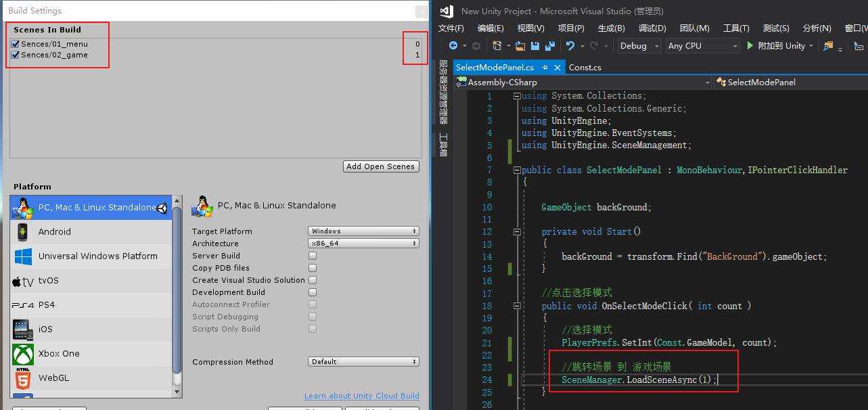Screen dimensions: 868x410
Task: Select the PC, Mac & Linux Standalone platform icon
Action: 23,208
